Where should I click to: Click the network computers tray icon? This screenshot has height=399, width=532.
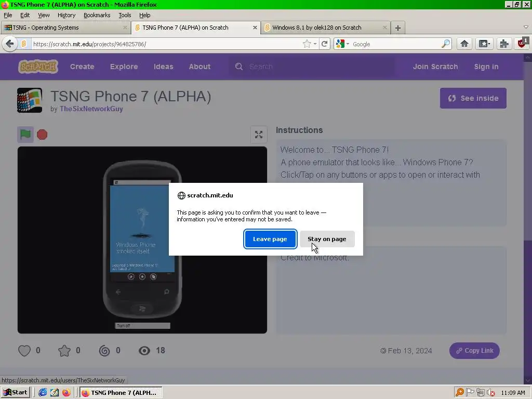480,392
